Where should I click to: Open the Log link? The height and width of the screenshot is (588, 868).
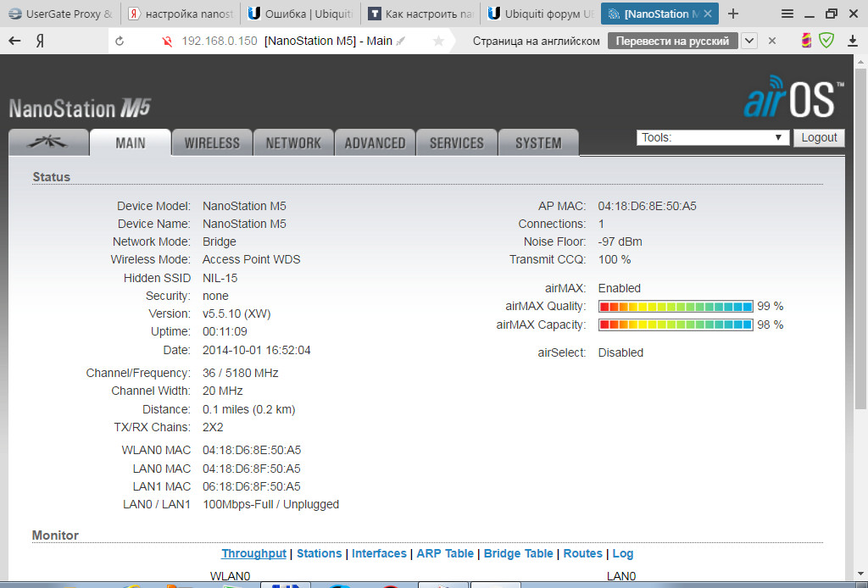point(623,554)
